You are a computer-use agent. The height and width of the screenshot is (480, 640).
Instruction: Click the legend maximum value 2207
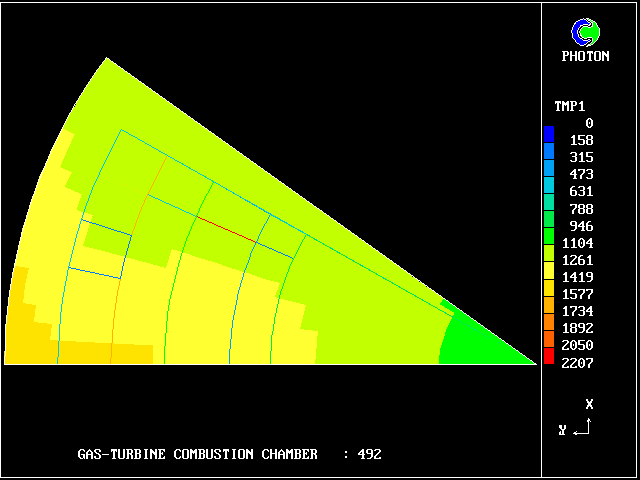point(578,363)
